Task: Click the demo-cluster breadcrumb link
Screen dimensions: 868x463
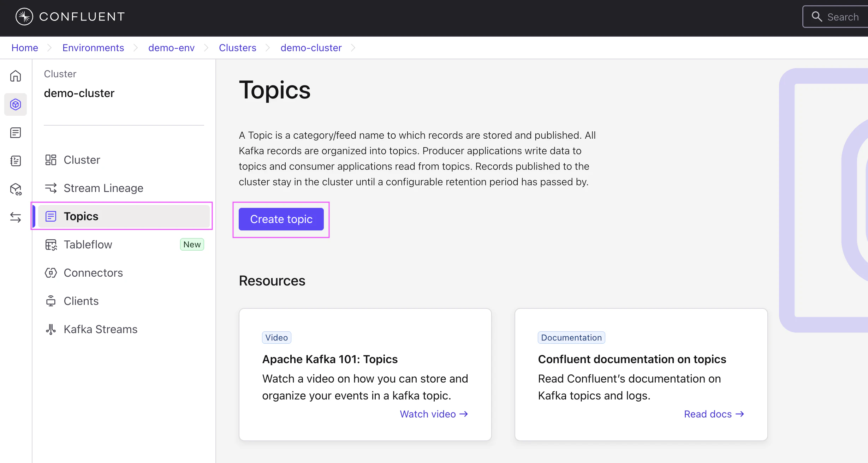Action: pos(311,48)
